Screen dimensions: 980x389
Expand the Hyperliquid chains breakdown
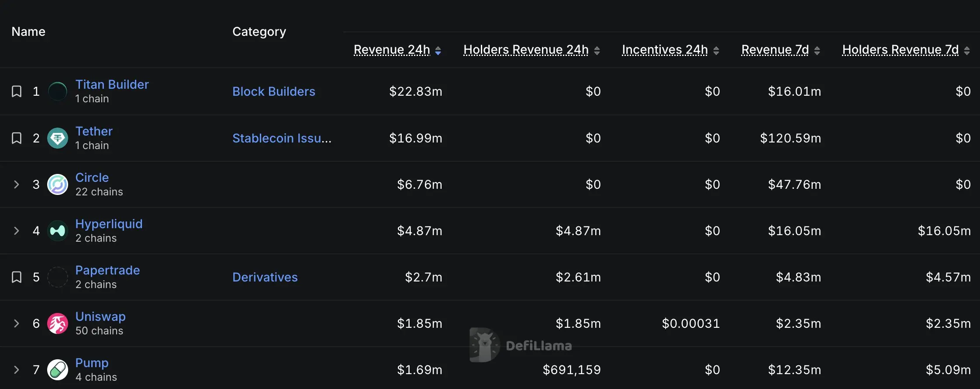(17, 231)
